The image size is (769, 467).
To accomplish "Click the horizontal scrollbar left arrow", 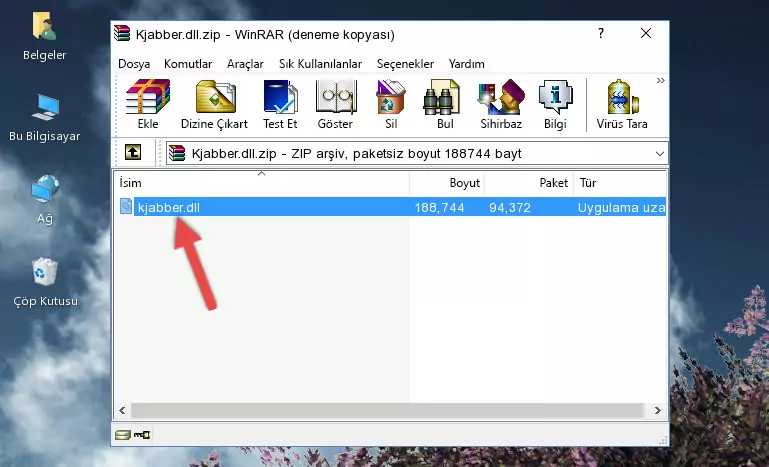I will [x=123, y=410].
